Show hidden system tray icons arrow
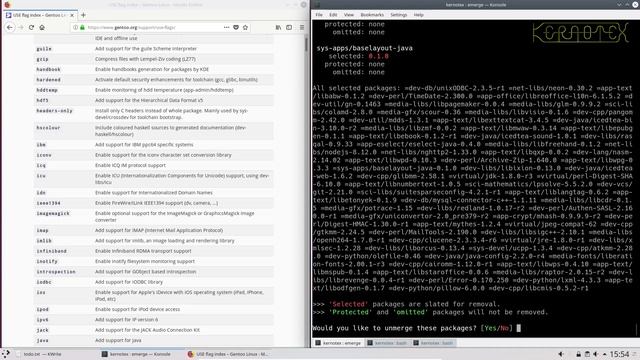Image resolution: width=640 pixels, height=360 pixels. pos(604,354)
